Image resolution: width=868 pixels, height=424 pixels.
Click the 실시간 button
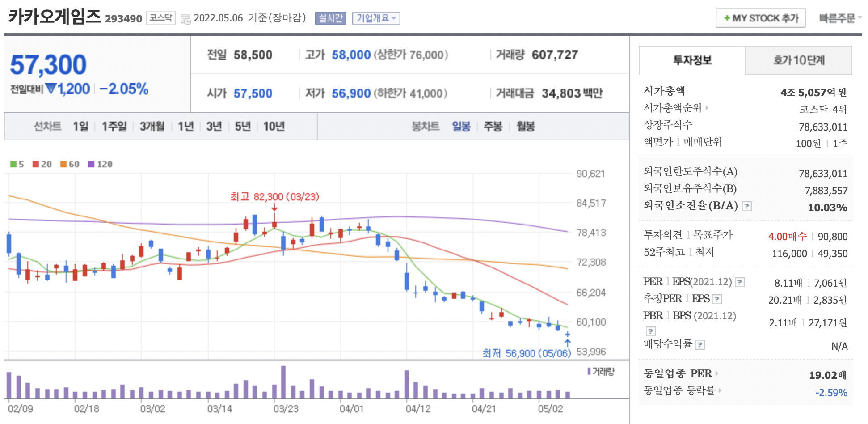(331, 18)
